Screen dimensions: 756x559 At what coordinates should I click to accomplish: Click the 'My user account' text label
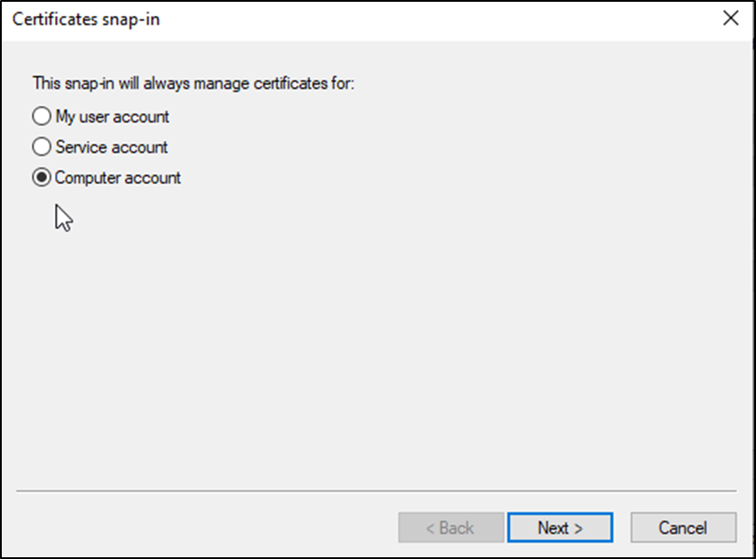pyautogui.click(x=112, y=116)
